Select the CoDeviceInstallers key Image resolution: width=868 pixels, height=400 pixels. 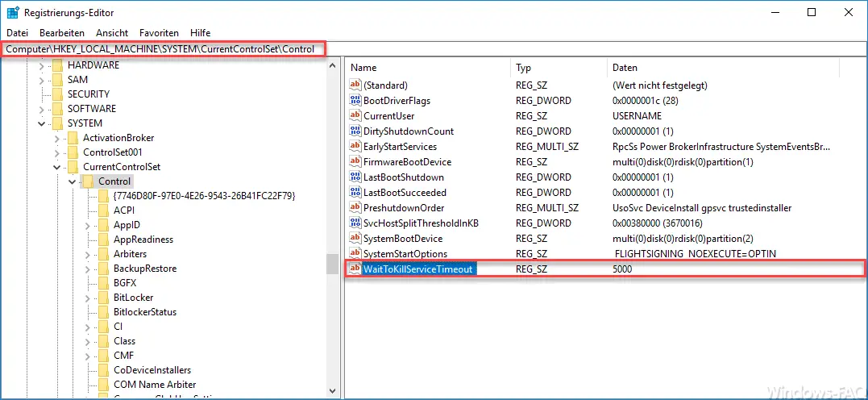pos(152,370)
